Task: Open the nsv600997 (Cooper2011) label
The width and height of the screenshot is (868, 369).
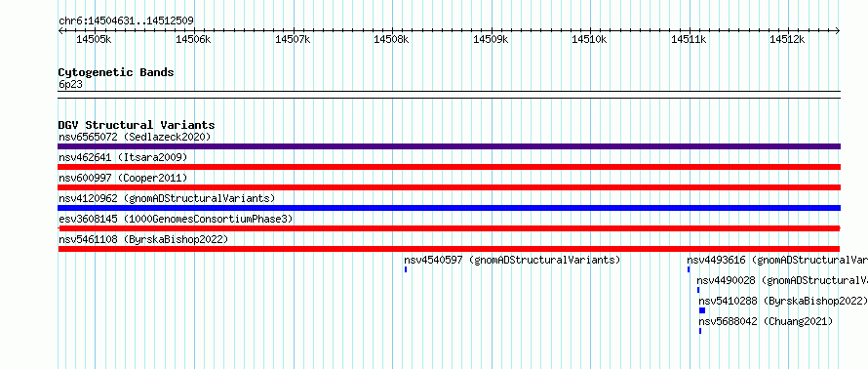Action: 123,178
